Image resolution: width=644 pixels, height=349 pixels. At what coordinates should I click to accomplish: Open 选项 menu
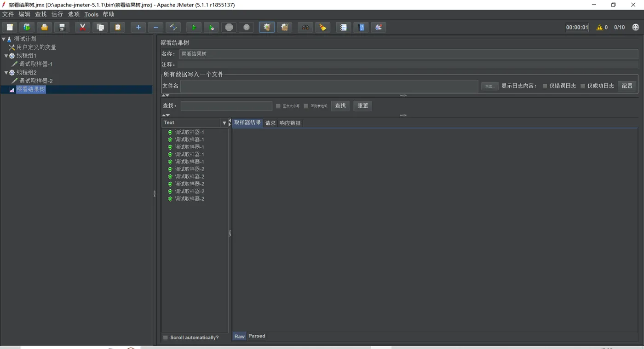(x=74, y=14)
